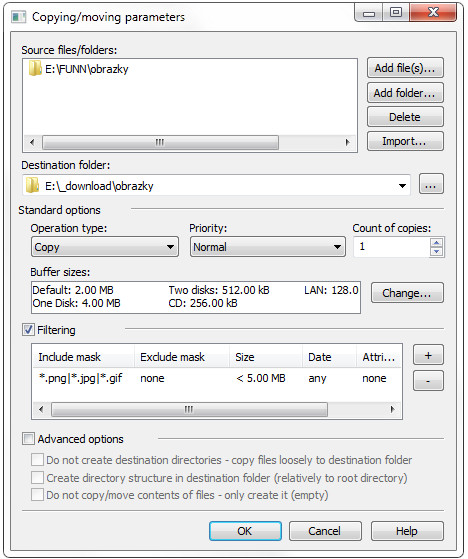Screen dimensions: 468x559
Task: Click the folder icon in Destination folder field
Action: click(x=32, y=185)
